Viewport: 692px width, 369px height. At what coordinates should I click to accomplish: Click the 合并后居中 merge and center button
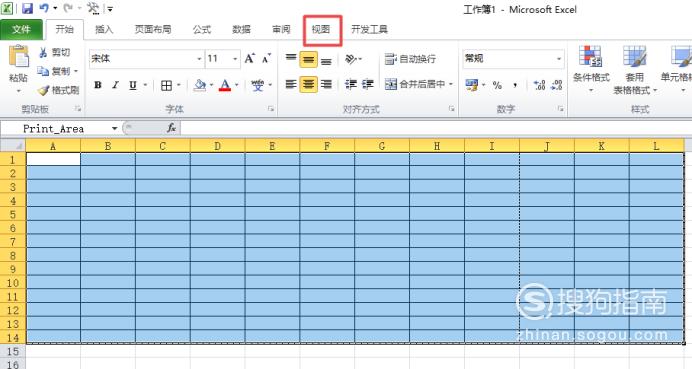pos(415,84)
